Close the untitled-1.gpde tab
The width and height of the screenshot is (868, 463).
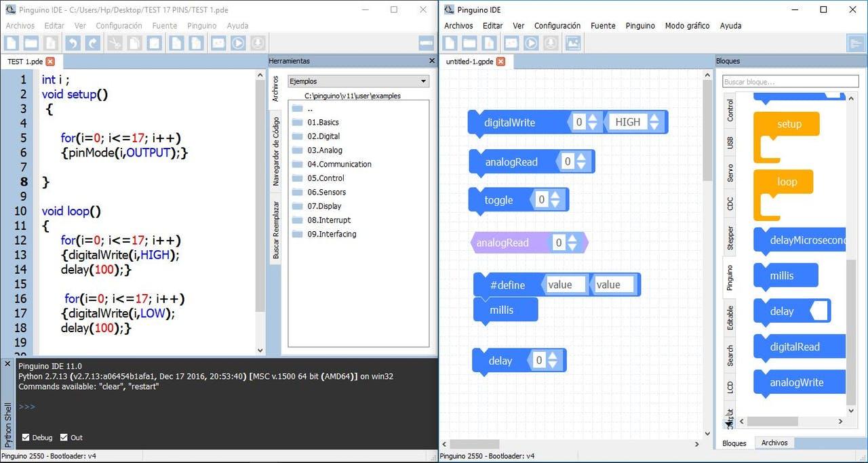[x=500, y=61]
